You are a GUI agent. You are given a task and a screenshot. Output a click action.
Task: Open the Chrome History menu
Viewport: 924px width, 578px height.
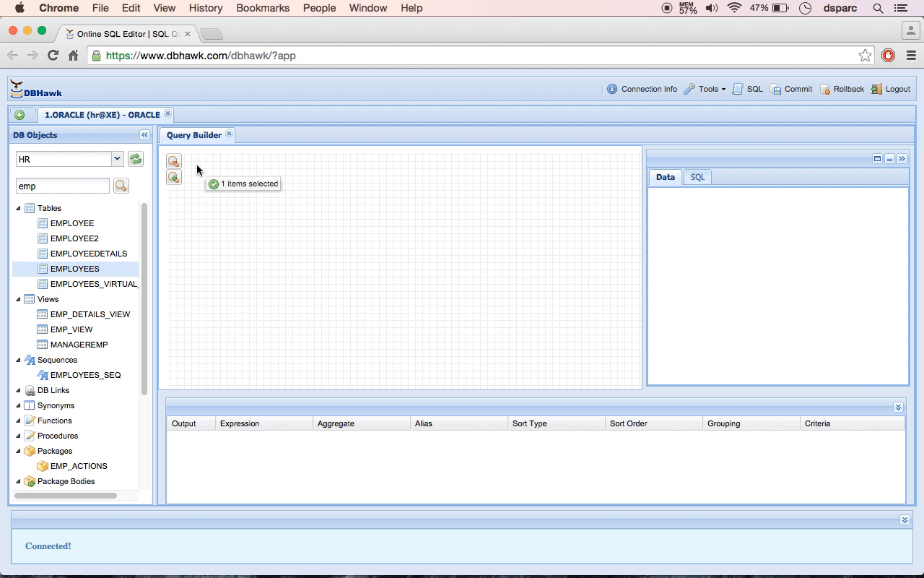pyautogui.click(x=205, y=8)
